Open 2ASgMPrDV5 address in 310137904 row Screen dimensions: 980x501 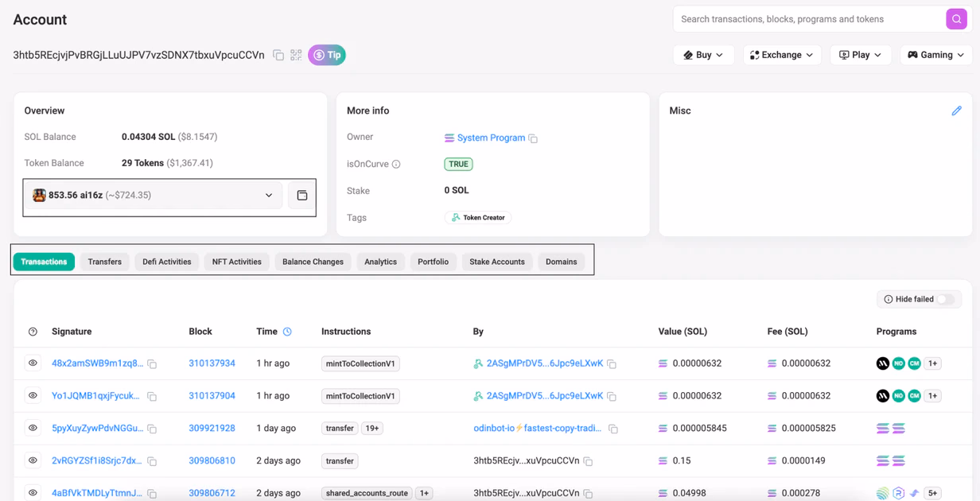coord(545,395)
